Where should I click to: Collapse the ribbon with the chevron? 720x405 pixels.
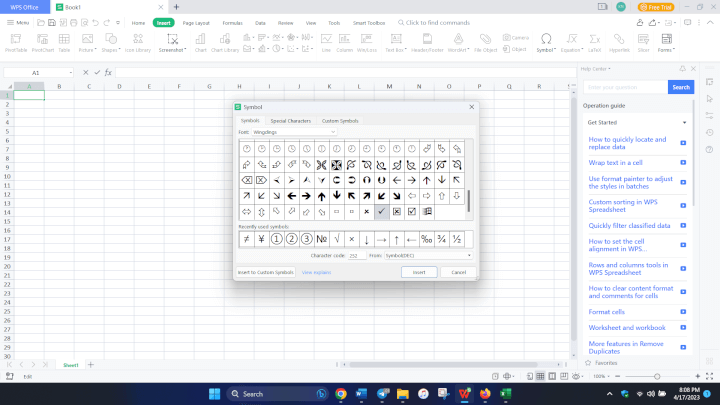click(710, 22)
